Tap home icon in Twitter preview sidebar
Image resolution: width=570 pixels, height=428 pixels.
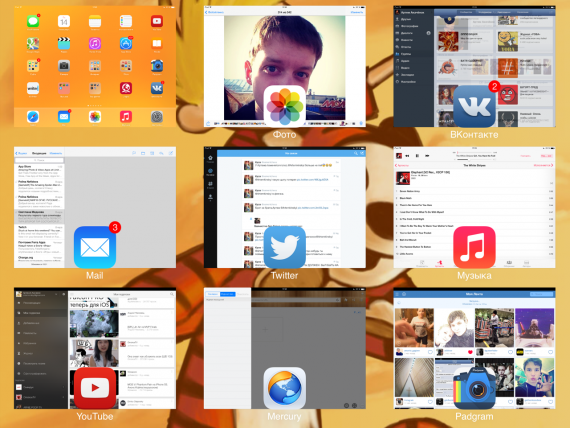[x=210, y=158]
